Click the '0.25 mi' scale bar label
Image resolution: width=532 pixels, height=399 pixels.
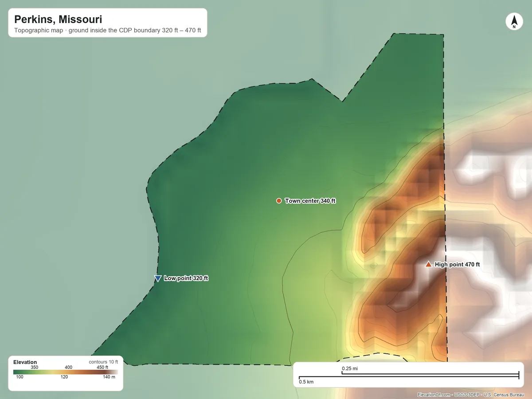click(350, 368)
